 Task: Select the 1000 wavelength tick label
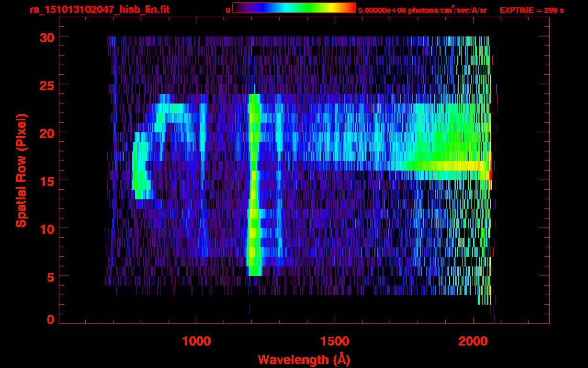coord(196,341)
